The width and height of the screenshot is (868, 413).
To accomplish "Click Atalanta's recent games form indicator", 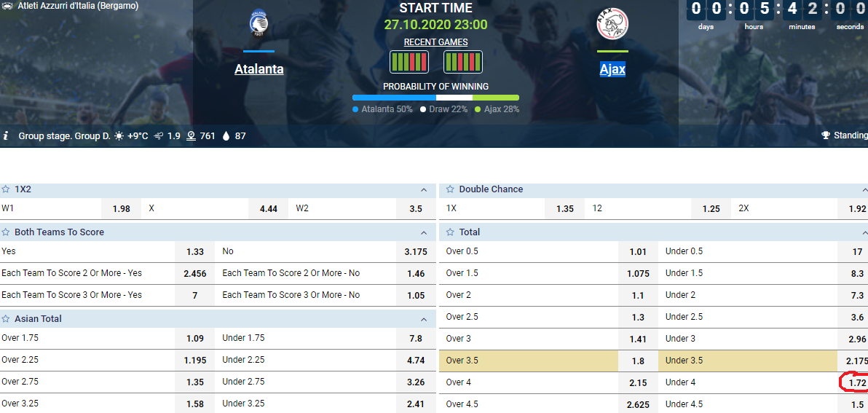I will click(409, 62).
